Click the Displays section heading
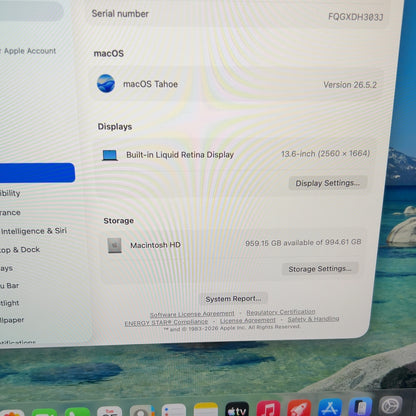The image size is (416, 416). (115, 127)
